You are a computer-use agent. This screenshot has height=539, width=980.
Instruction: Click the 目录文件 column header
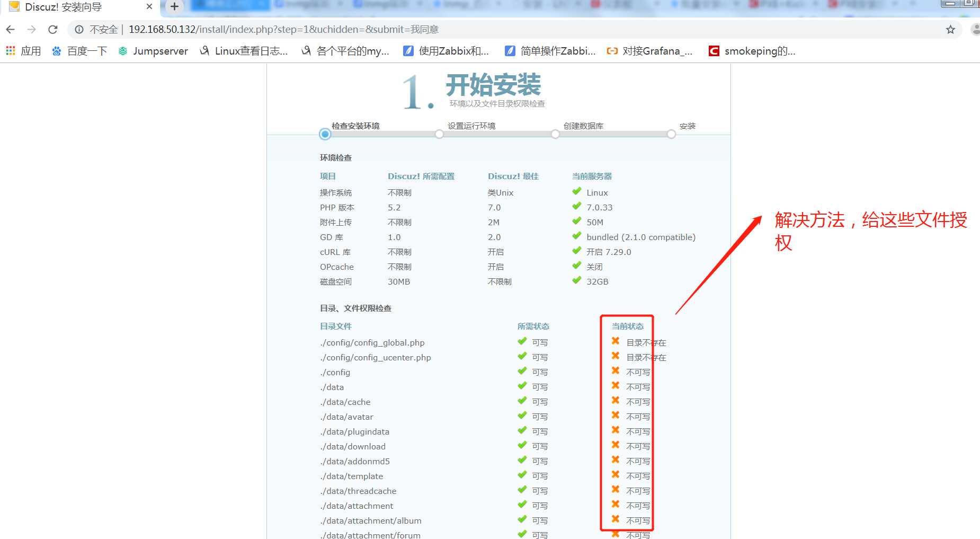336,326
